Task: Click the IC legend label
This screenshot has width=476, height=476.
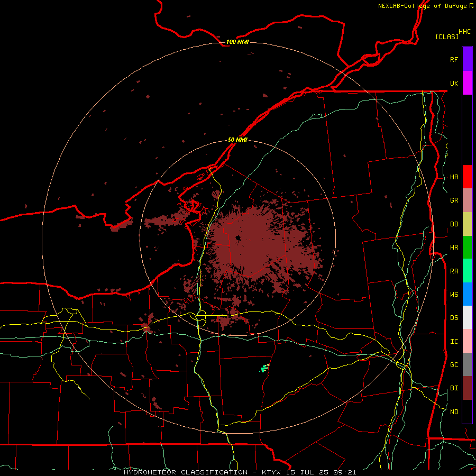Action: (454, 342)
